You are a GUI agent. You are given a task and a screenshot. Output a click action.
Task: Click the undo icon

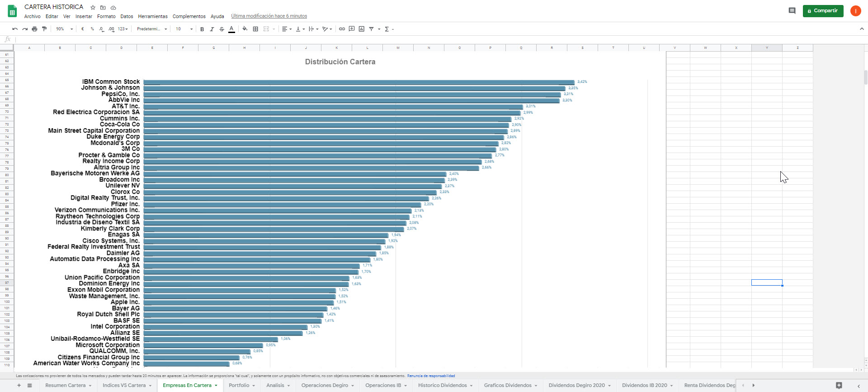[15, 29]
